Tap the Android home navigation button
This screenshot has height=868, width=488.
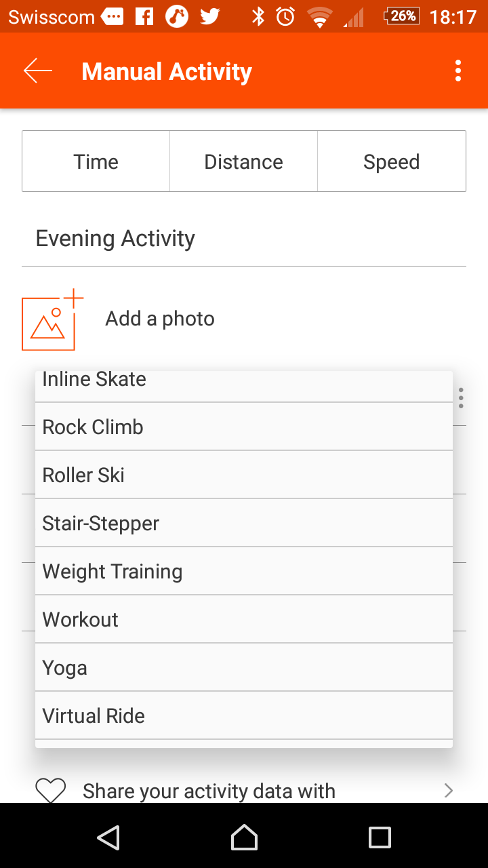point(244,837)
